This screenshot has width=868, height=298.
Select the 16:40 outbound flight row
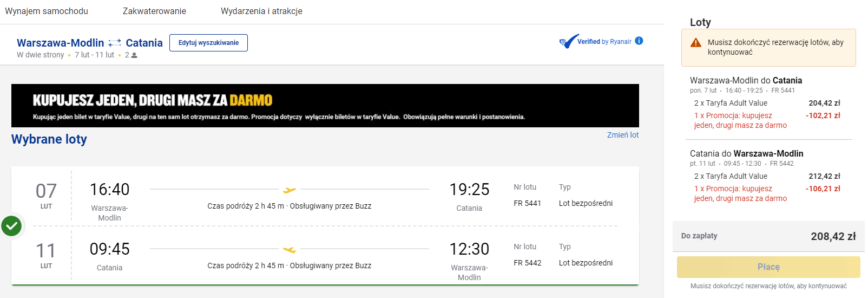pos(325,197)
